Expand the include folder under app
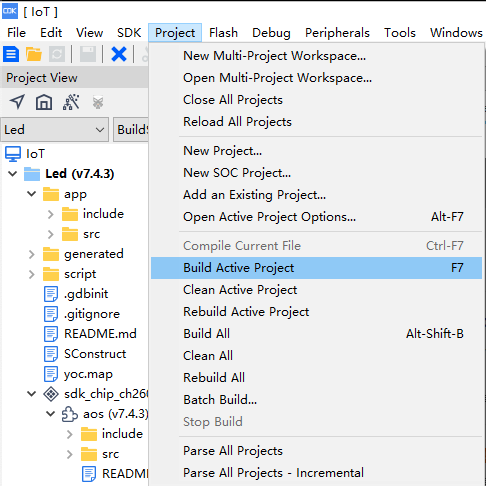This screenshot has width=486, height=486. point(50,214)
